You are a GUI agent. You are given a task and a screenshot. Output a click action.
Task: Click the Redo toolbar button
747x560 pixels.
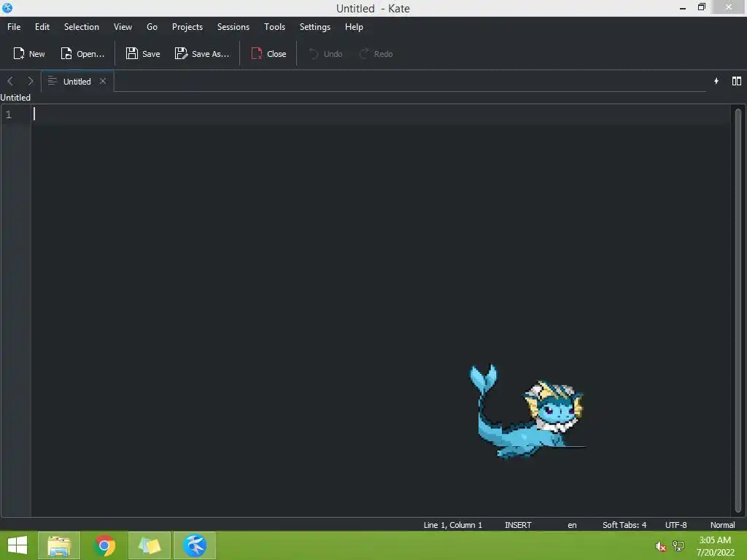pos(376,54)
